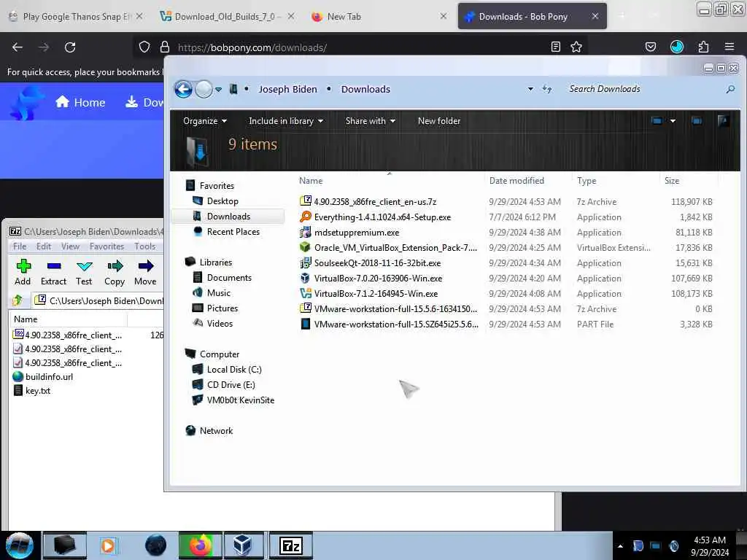Open view options dropdown arrow
Screen dimensions: 747x560
click(673, 121)
